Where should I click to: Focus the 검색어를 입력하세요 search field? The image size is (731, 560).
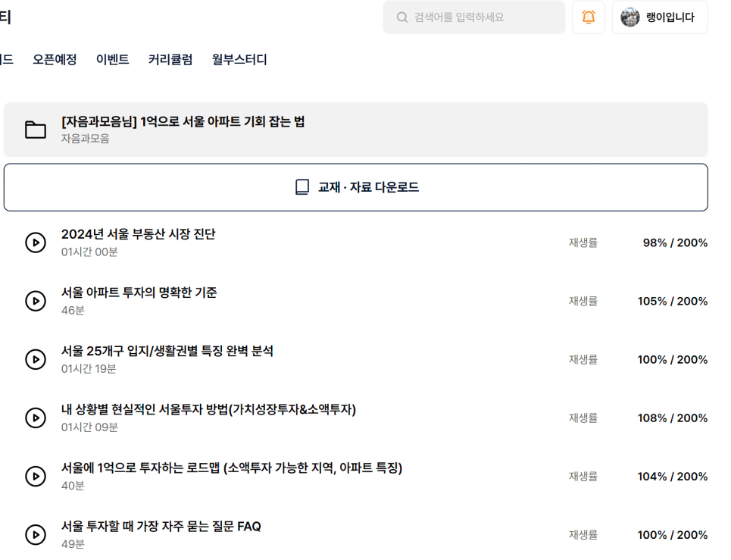pyautogui.click(x=474, y=17)
